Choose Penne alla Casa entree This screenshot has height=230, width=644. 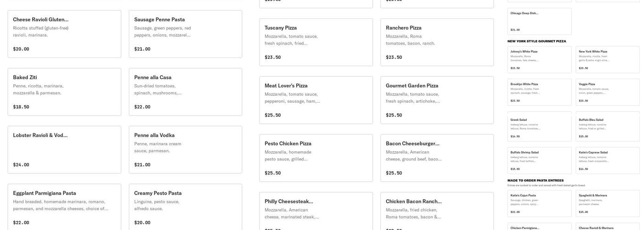[185, 92]
